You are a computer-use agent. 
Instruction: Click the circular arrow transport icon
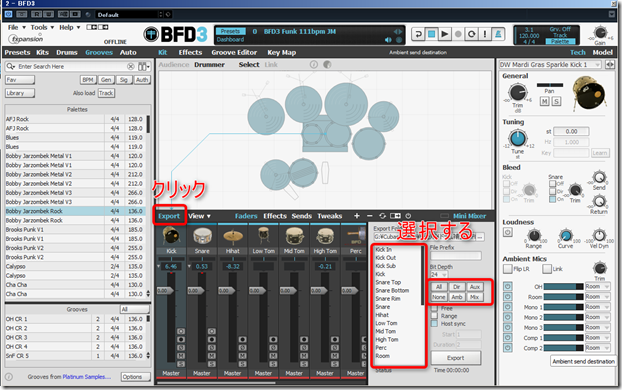point(471,34)
